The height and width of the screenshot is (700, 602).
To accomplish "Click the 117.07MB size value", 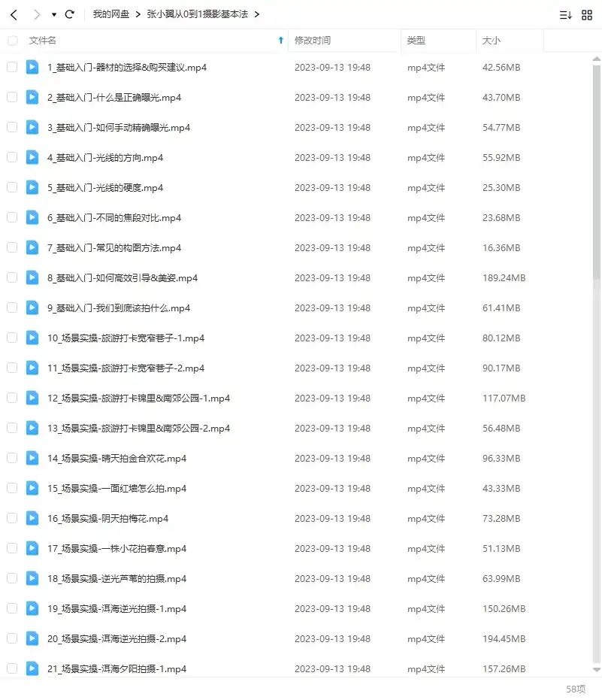I will (504, 398).
